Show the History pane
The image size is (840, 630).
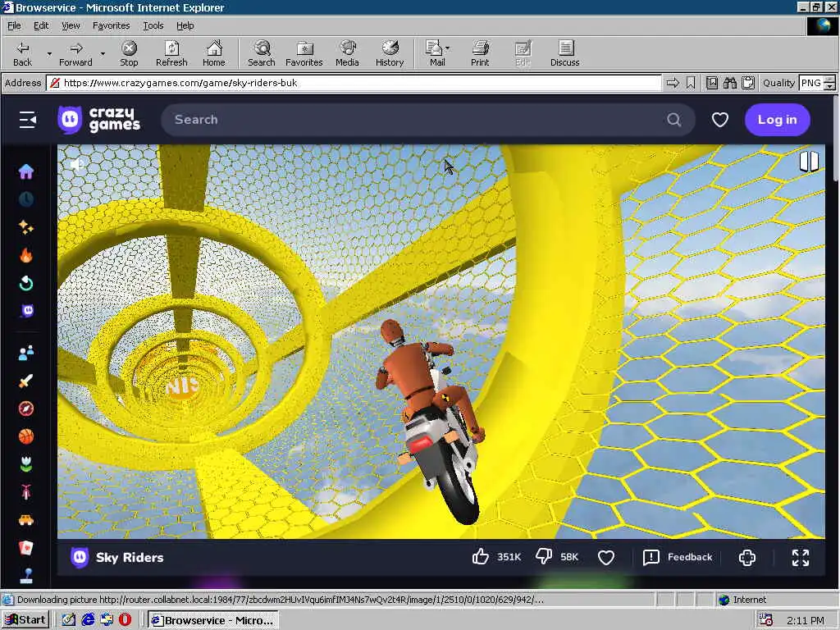tap(390, 53)
